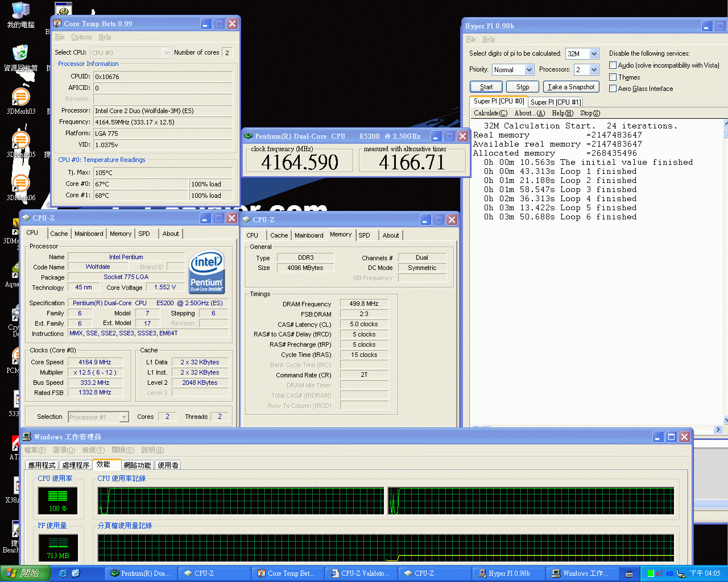
Task: Expand the digits of pi 32M dropdown
Action: point(594,54)
